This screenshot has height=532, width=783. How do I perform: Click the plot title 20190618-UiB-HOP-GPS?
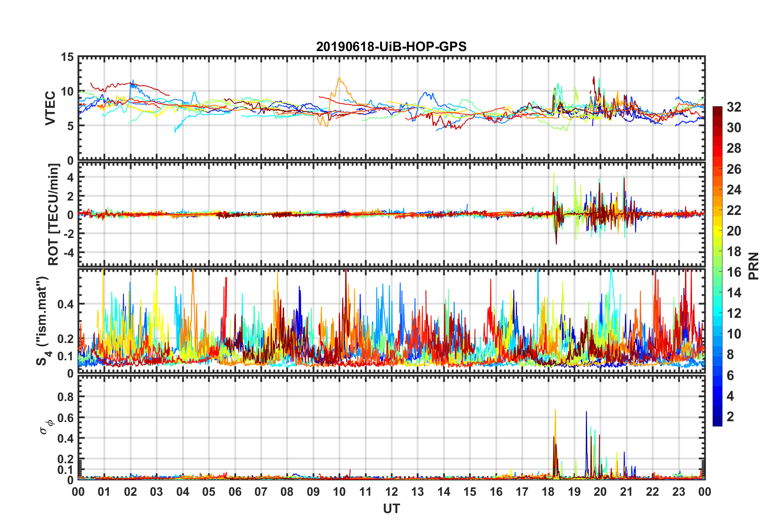click(x=391, y=47)
